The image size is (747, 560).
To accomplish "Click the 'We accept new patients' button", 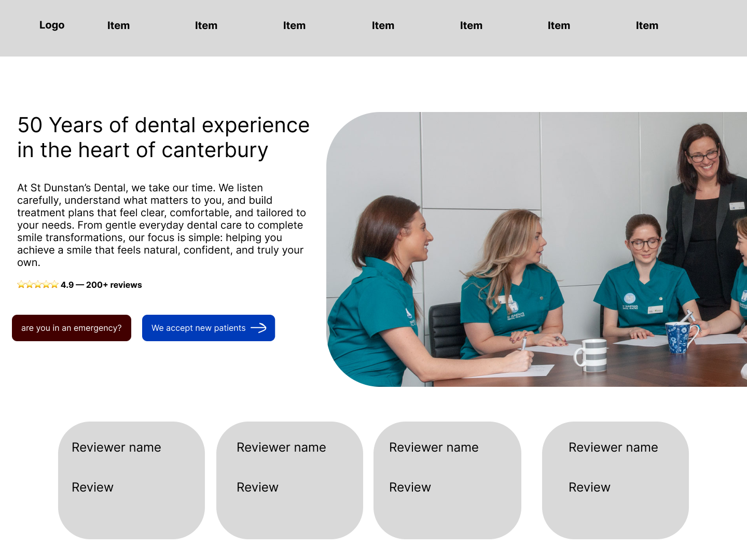I will coord(209,328).
